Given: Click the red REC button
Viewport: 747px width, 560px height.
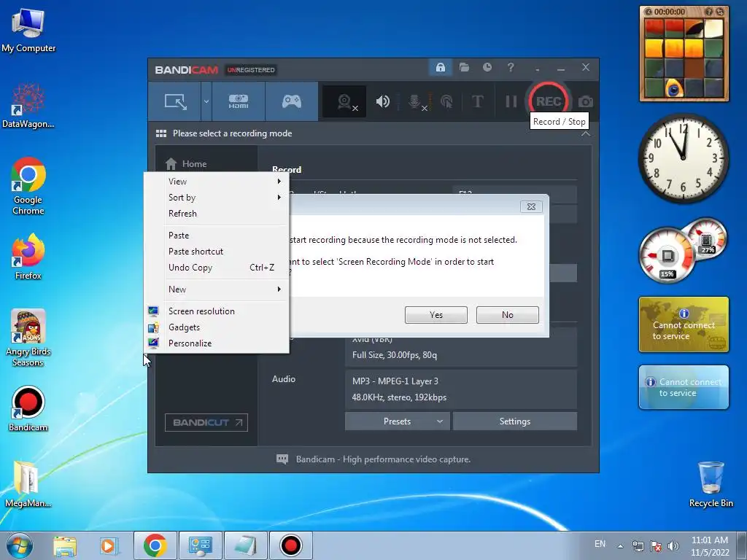Looking at the screenshot, I should (x=549, y=101).
